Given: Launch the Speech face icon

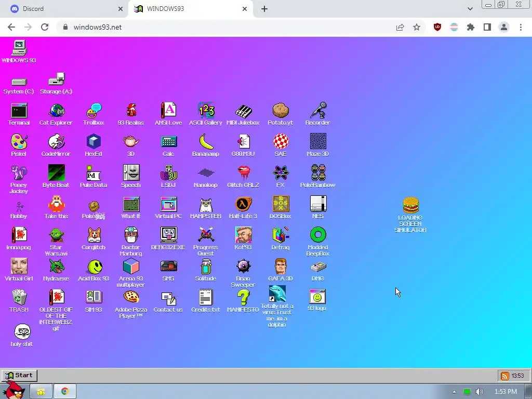Looking at the screenshot, I should [x=131, y=177].
